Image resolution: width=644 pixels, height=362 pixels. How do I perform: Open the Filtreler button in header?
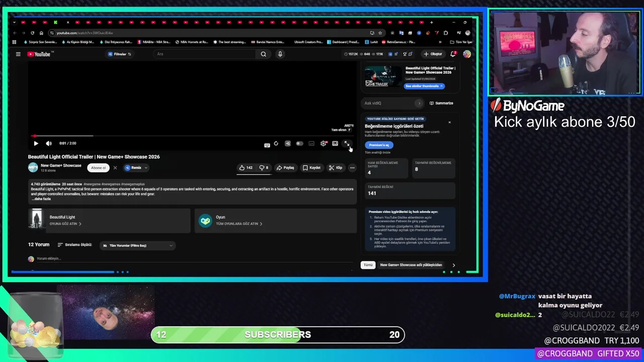[120, 54]
